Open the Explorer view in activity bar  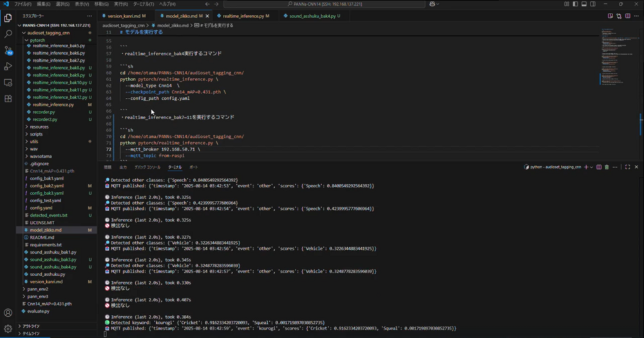8,18
